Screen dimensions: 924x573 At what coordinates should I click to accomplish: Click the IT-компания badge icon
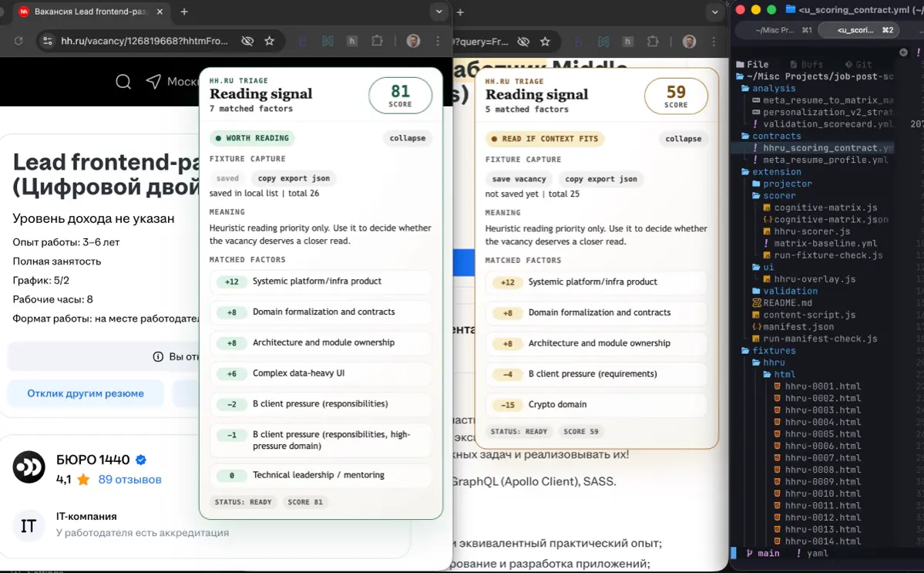pyautogui.click(x=29, y=525)
